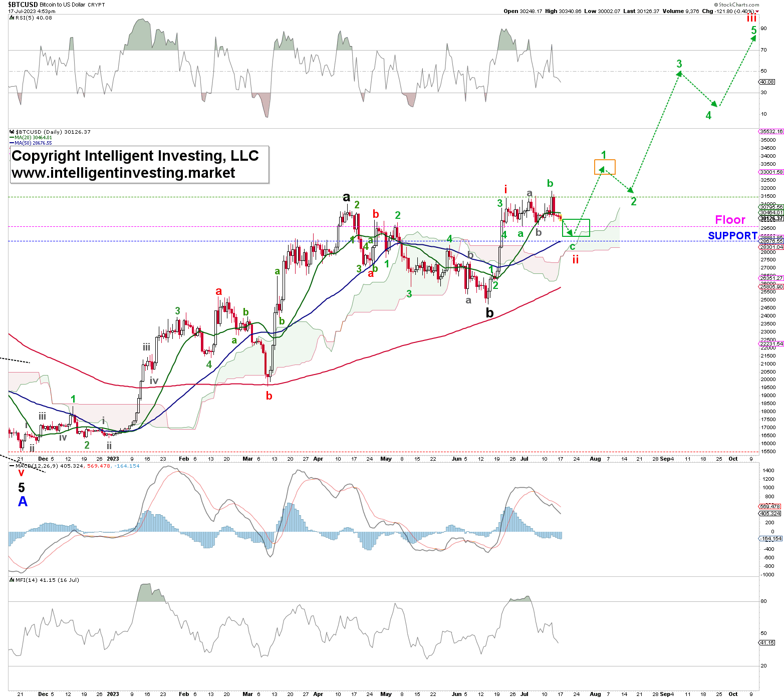Select the $BTCUSD (Daily) 30126.37 legend entry
Viewport: 784px width, 699px height.
pyautogui.click(x=50, y=132)
